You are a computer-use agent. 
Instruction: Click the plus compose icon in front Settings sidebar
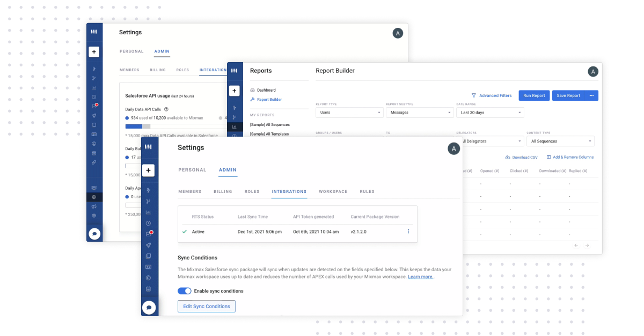coord(149,170)
